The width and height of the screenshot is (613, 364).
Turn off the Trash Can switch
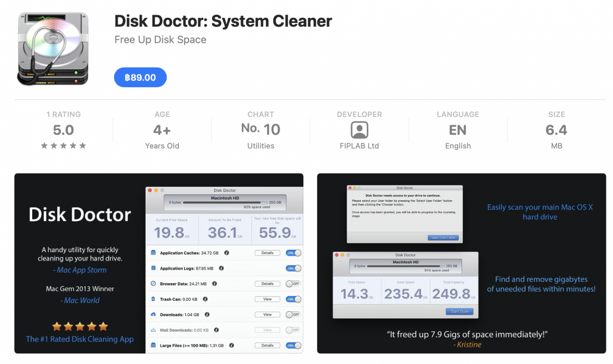[x=293, y=299]
